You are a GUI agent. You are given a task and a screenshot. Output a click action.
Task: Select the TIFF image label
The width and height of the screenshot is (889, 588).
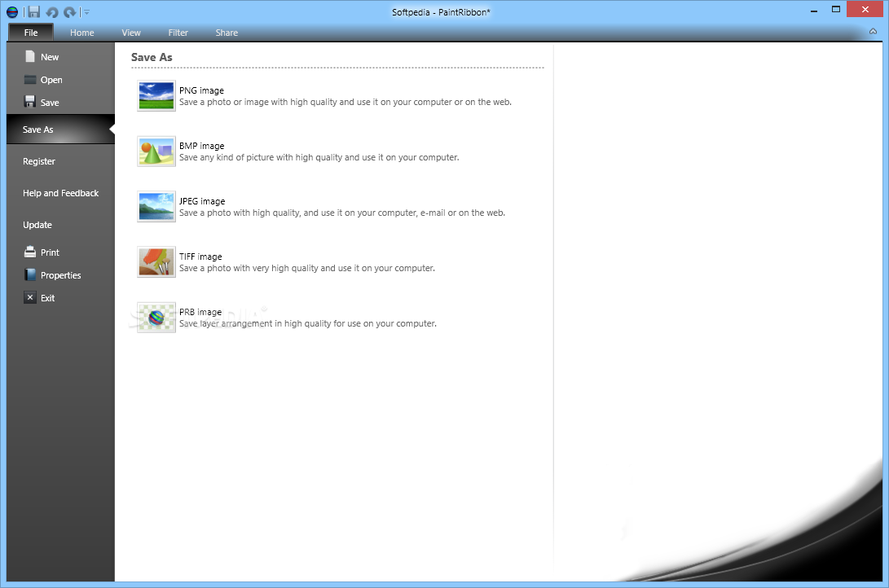tap(200, 257)
